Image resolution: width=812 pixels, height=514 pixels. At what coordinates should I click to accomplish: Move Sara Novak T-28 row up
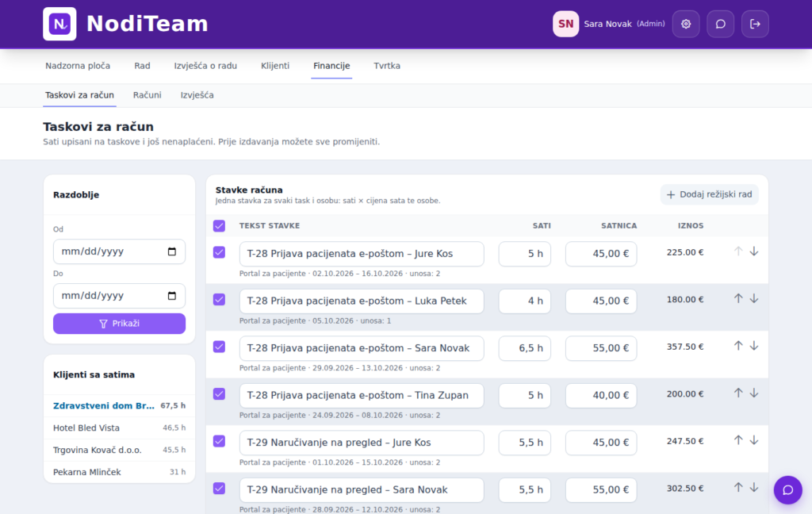pyautogui.click(x=738, y=346)
